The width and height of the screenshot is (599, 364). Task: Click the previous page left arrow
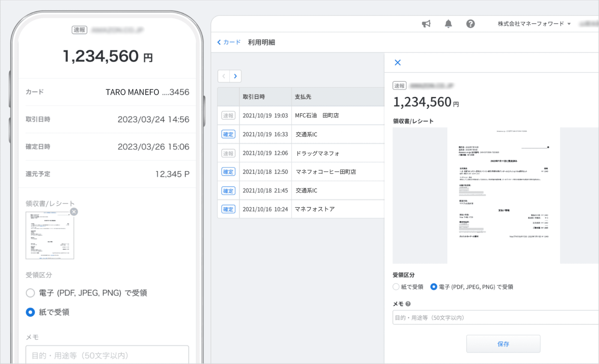tap(223, 76)
